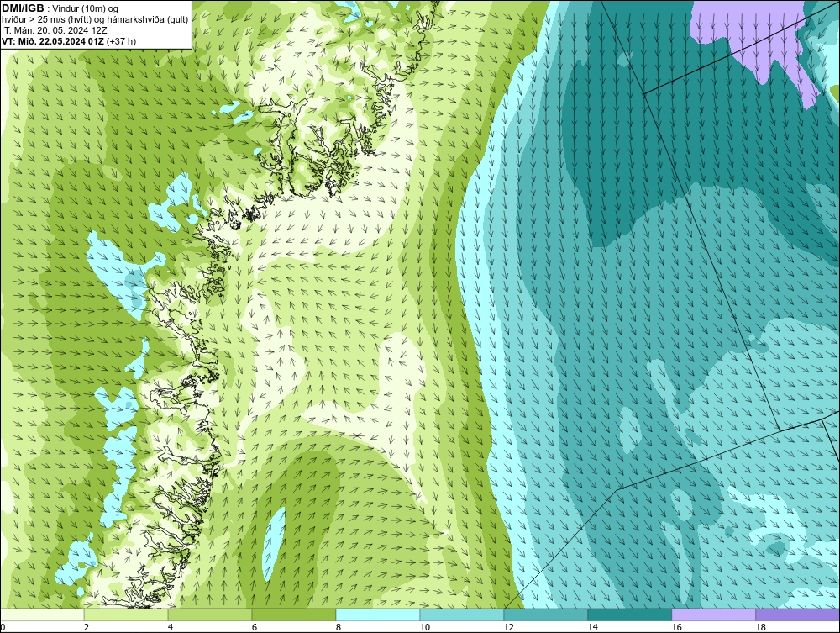Click the legend tick label '18'
This screenshot has width=840, height=633.
(x=761, y=627)
